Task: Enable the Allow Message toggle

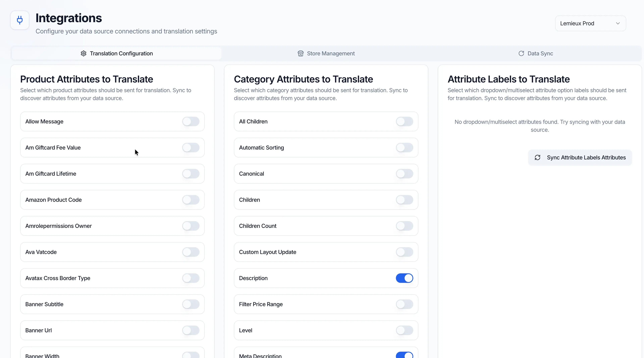Action: [x=191, y=121]
